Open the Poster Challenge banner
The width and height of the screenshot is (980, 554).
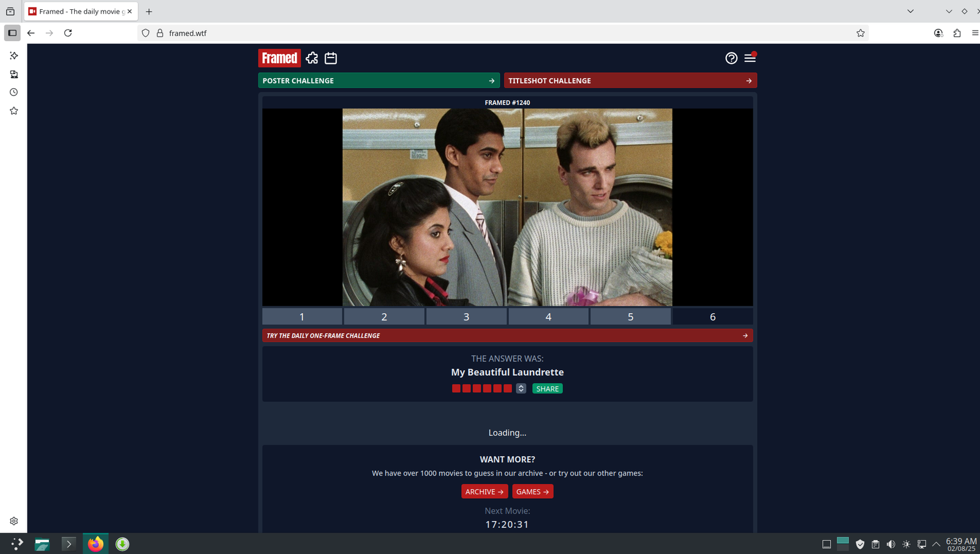click(379, 80)
